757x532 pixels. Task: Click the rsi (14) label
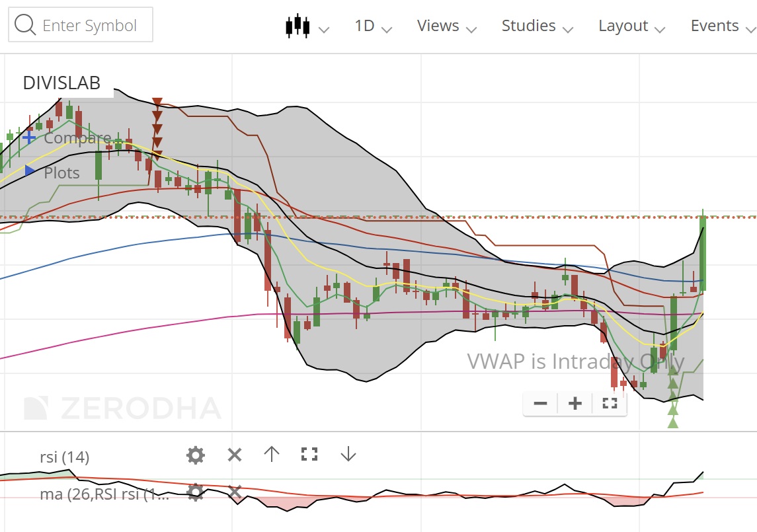(x=65, y=457)
